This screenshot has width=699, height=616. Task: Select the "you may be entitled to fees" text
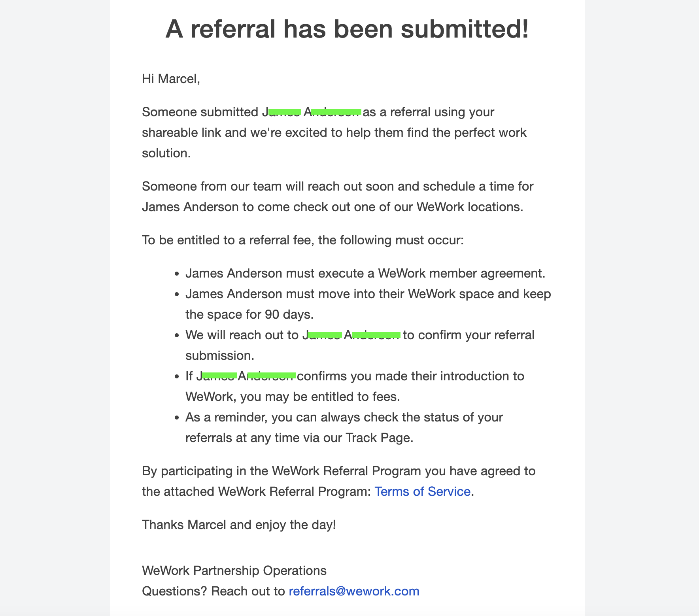click(x=320, y=397)
